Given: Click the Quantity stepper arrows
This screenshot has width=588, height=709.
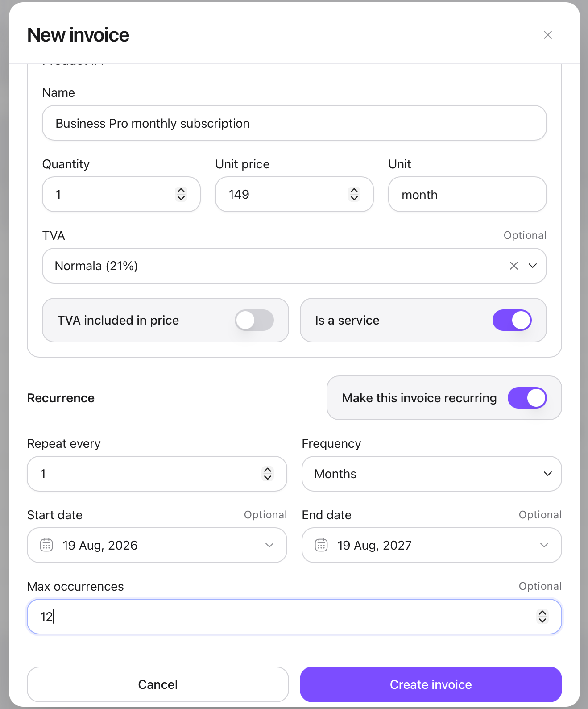Looking at the screenshot, I should coord(181,194).
